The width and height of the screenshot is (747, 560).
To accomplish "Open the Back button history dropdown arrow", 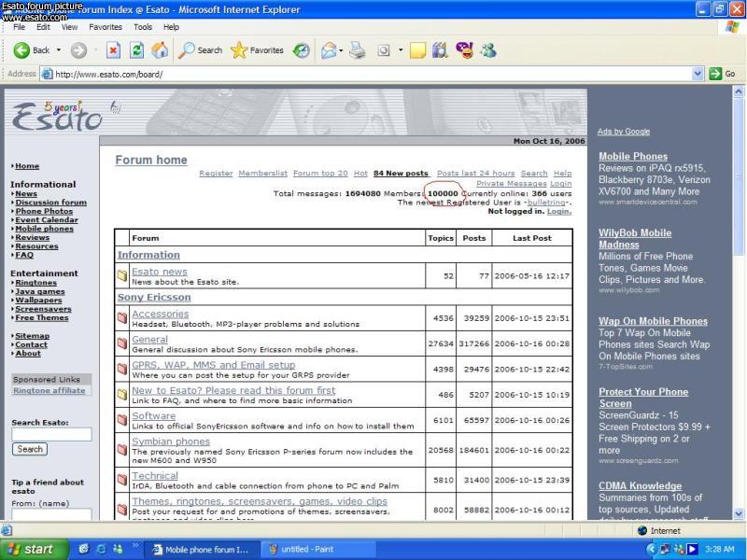I will coord(59,50).
